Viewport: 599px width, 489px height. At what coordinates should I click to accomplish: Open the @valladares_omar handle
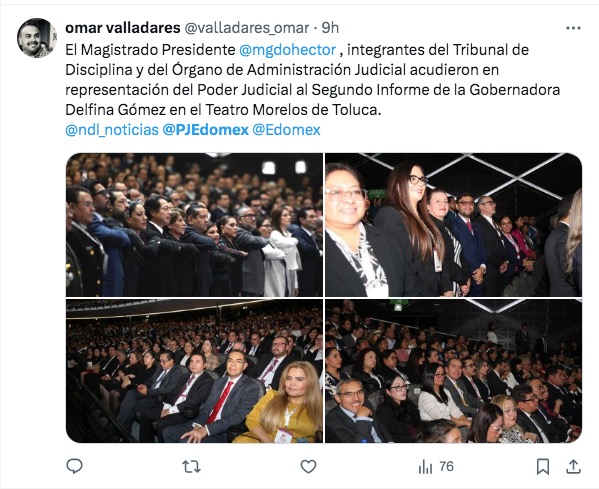(x=247, y=28)
